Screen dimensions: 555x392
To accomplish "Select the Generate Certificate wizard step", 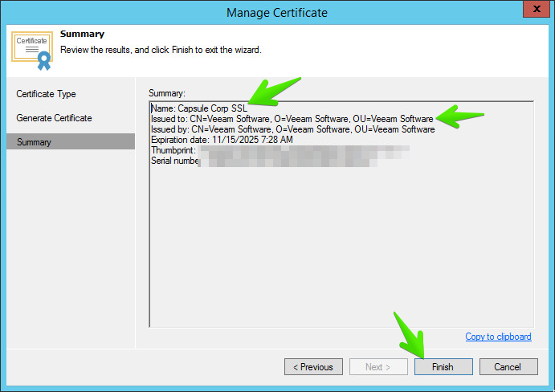I will 54,118.
